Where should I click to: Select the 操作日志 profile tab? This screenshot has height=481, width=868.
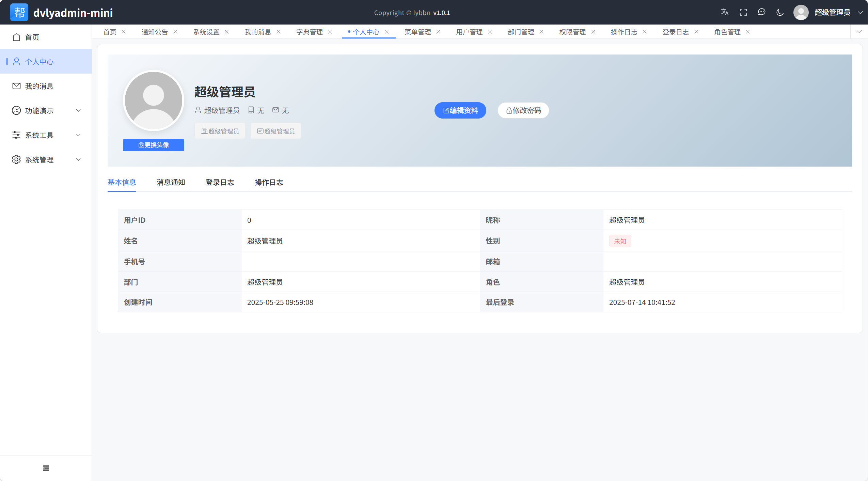tap(269, 182)
